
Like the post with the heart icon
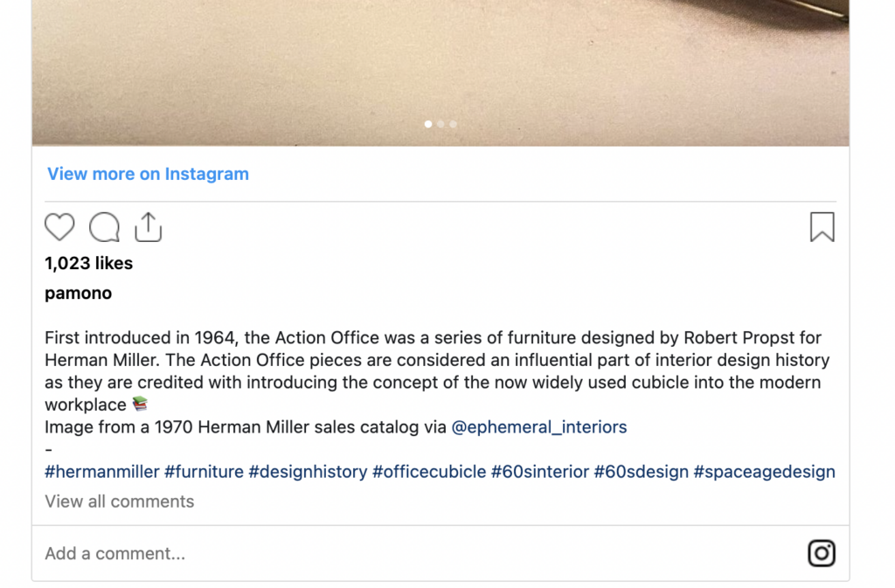point(59,227)
